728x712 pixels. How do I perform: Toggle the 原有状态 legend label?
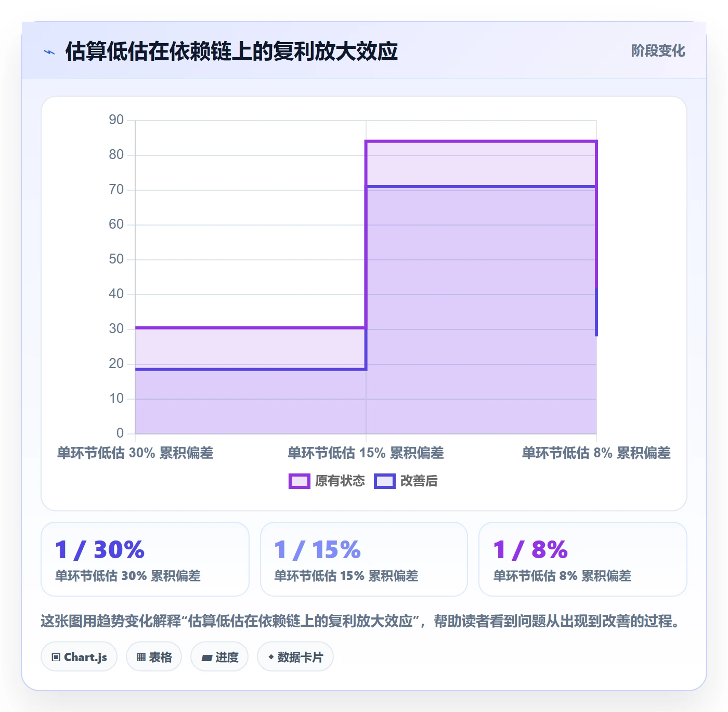[340, 481]
